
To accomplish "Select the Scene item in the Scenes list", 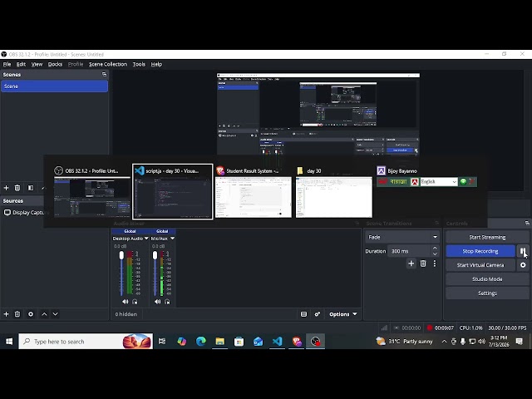I will click(54, 86).
